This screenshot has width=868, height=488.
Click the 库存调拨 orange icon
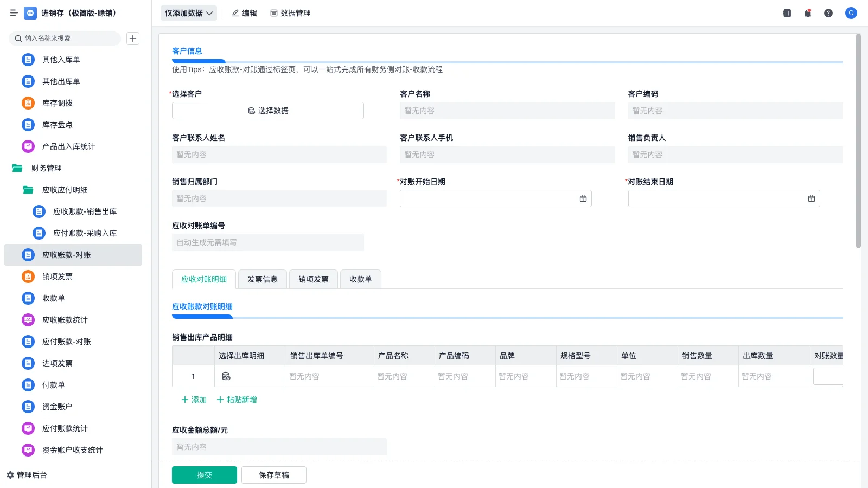tap(28, 103)
